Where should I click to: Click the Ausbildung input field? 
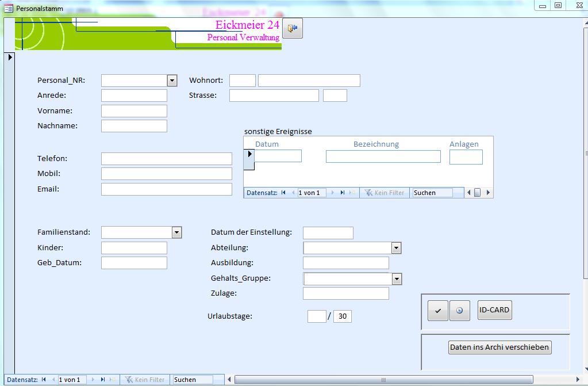(x=346, y=263)
